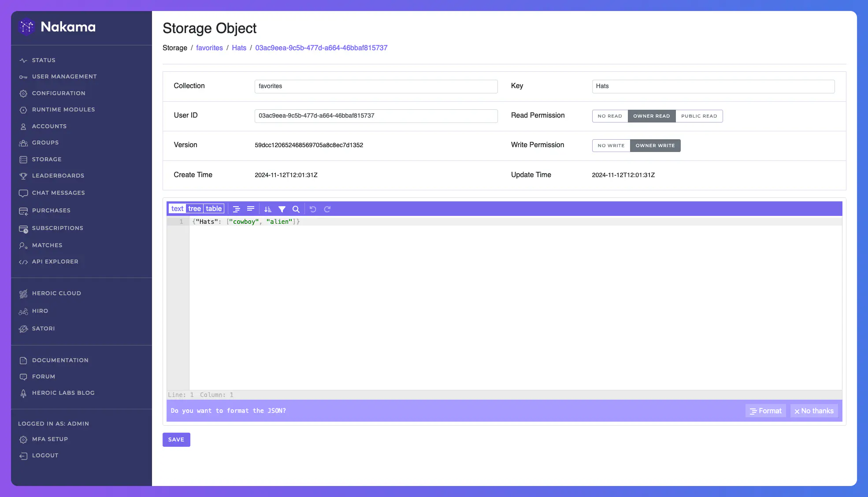This screenshot has width=868, height=497.
Task: Click the User Management key icon
Action: click(23, 77)
